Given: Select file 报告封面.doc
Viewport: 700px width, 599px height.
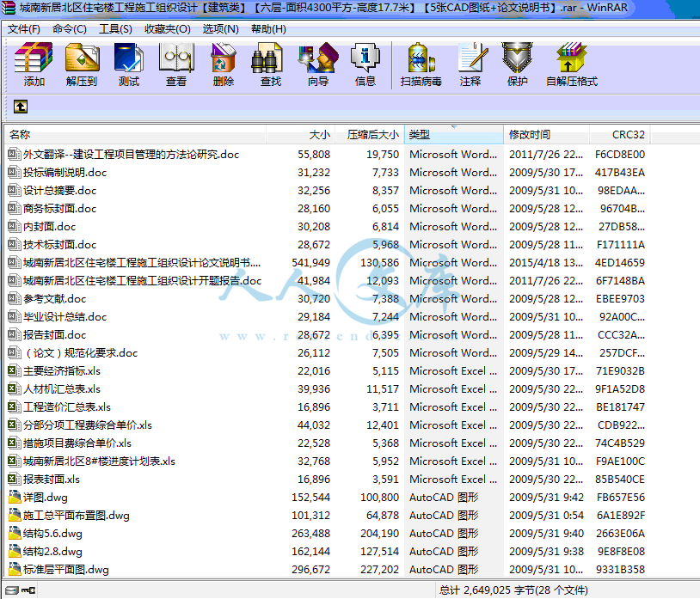Looking at the screenshot, I should [x=54, y=334].
